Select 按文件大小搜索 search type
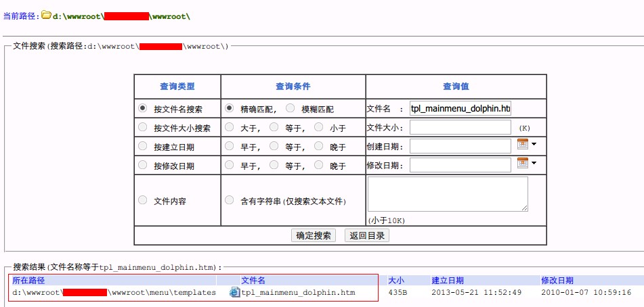Screen dimensions: 644x307 pyautogui.click(x=143, y=127)
